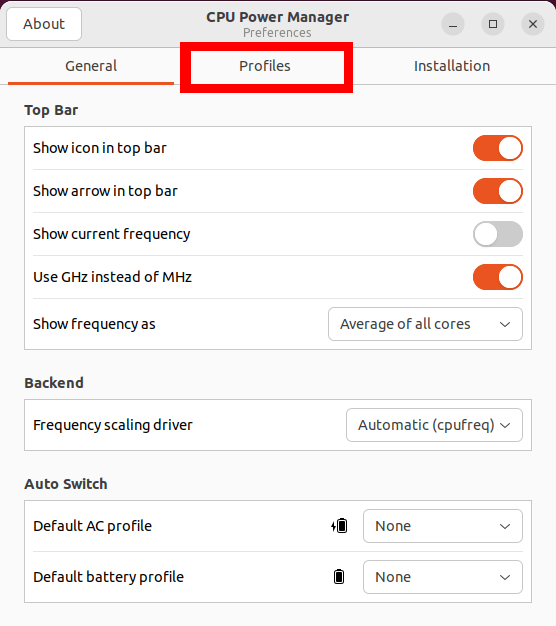Image resolution: width=556 pixels, height=626 pixels.
Task: Click the charging battery icon
Action: click(x=339, y=526)
